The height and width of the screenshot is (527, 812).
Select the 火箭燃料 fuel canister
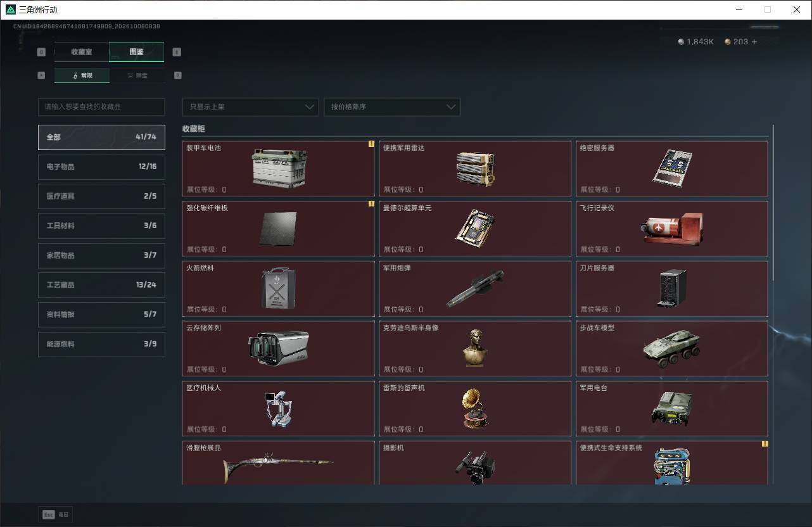[279, 288]
